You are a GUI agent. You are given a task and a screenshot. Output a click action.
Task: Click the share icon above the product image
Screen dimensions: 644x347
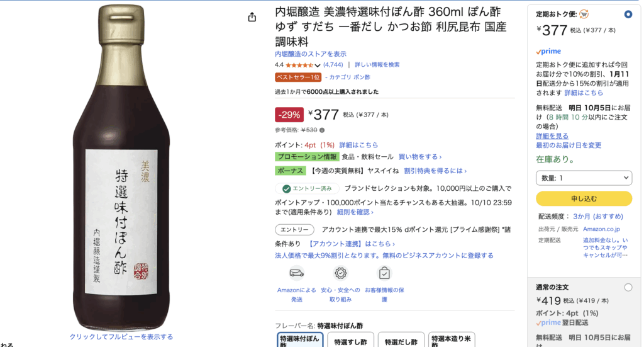252,17
